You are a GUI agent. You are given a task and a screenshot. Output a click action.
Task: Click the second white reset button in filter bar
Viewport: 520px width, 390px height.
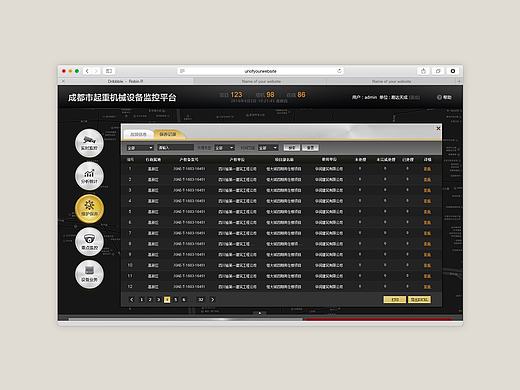point(310,148)
